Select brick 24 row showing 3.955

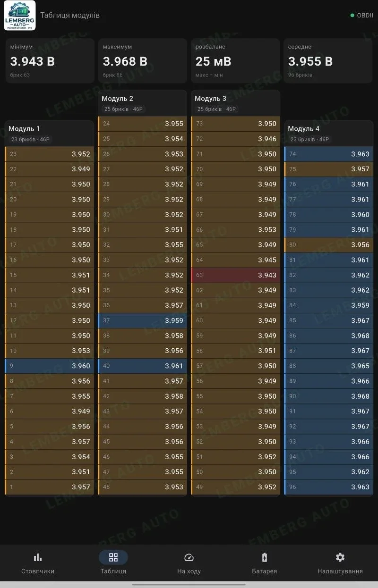tap(143, 124)
